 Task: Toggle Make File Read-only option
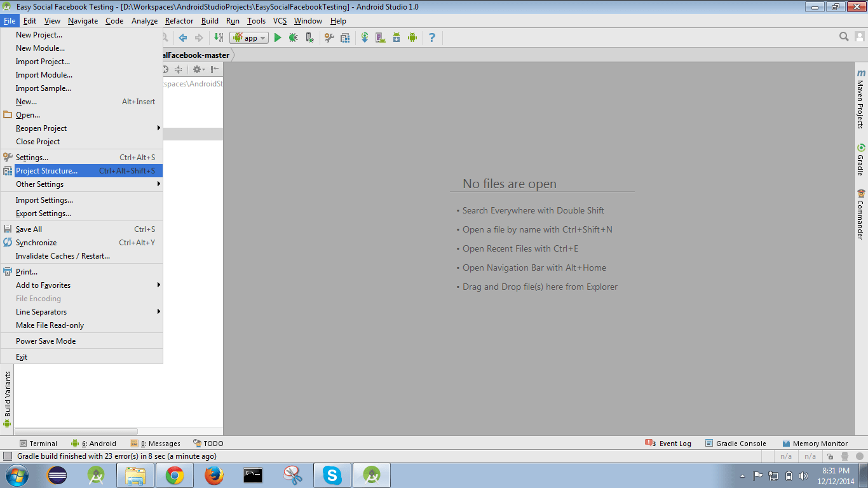tap(81, 325)
